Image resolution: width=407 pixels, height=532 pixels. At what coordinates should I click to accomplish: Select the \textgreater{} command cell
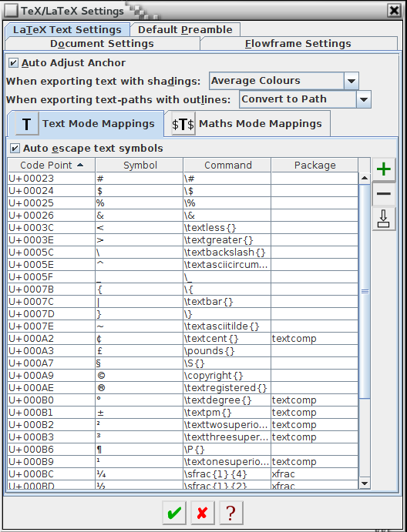227,240
